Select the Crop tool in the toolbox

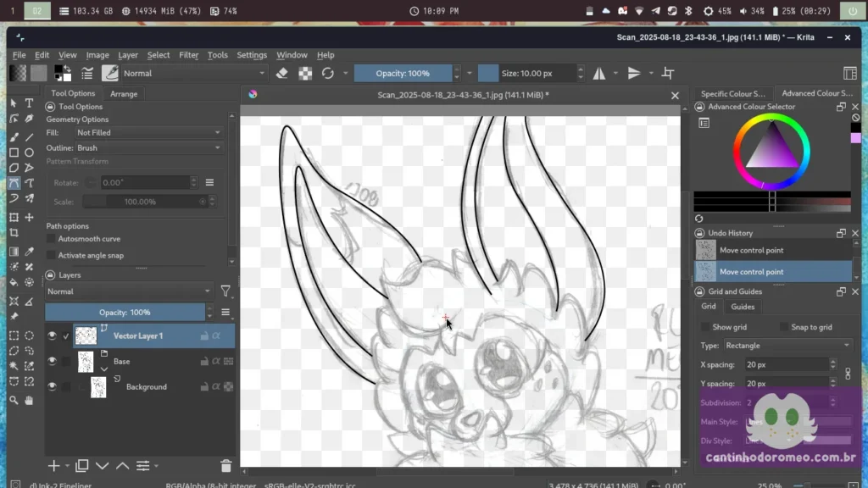(14, 233)
